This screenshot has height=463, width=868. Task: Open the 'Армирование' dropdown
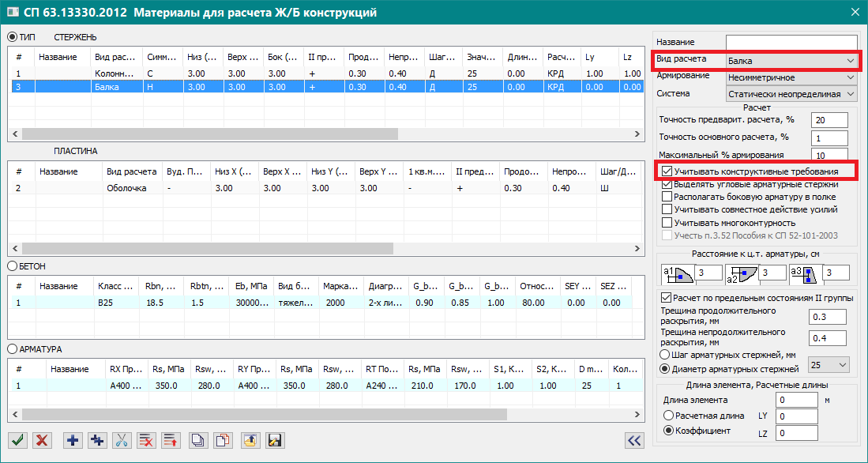click(791, 77)
